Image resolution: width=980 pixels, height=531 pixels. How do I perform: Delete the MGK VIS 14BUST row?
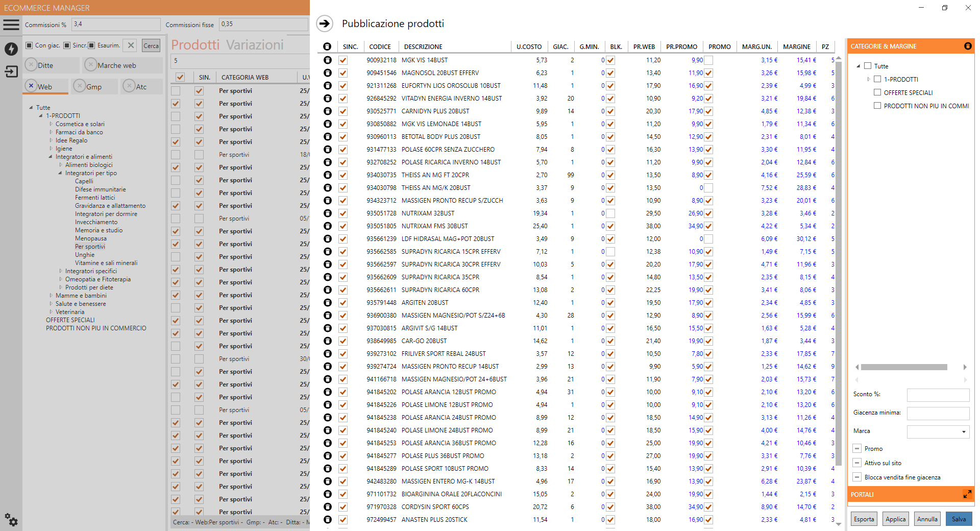click(x=328, y=60)
